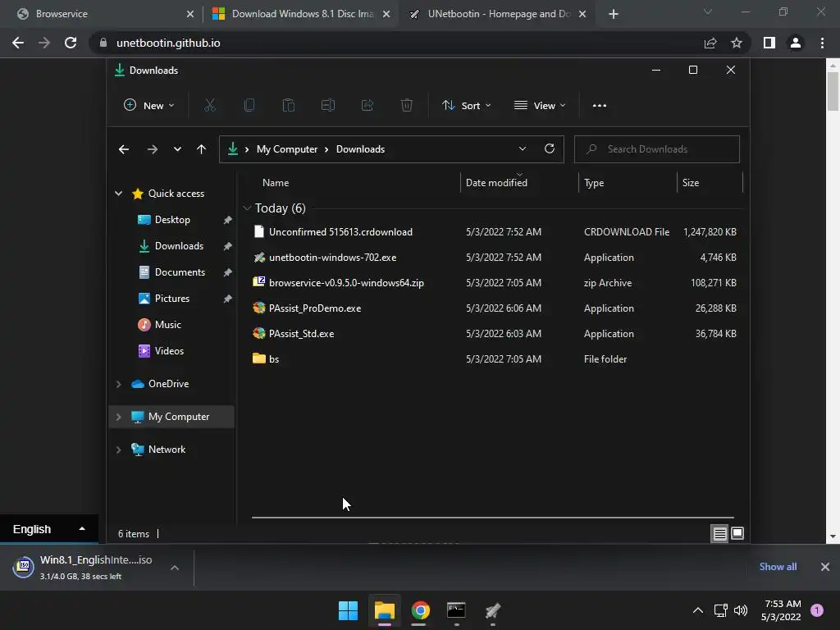Select unetbootin-windows-702.exe file
840x630 pixels.
click(x=333, y=258)
